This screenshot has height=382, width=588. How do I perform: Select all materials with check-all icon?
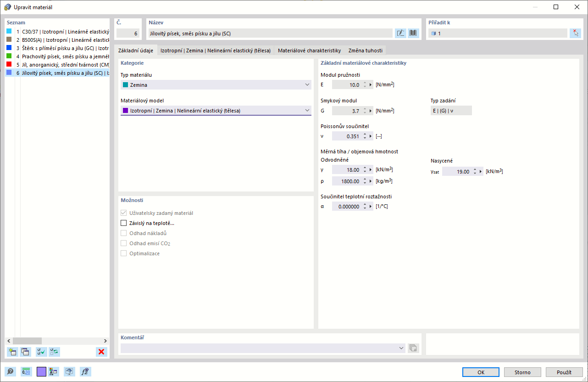[x=41, y=352]
